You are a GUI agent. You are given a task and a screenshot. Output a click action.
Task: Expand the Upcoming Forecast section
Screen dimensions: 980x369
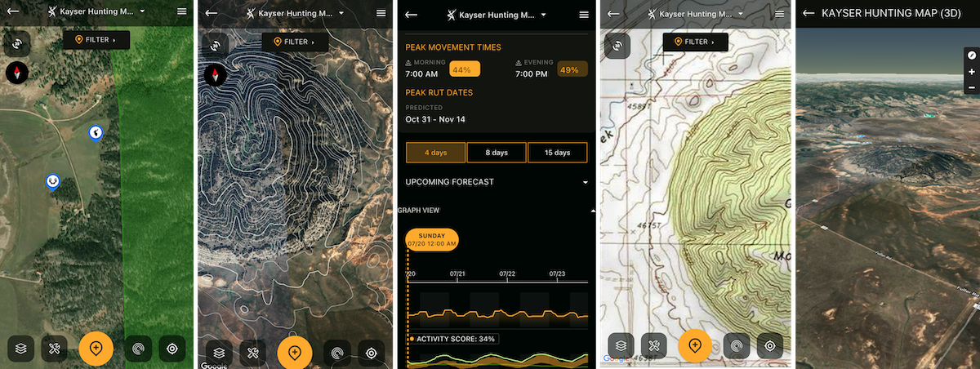pyautogui.click(x=497, y=182)
